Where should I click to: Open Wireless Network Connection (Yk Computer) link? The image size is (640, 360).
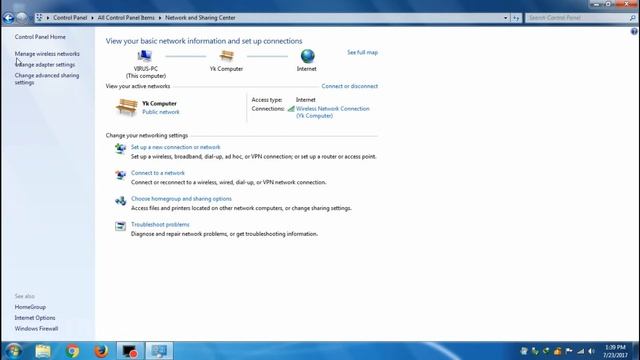(x=333, y=112)
